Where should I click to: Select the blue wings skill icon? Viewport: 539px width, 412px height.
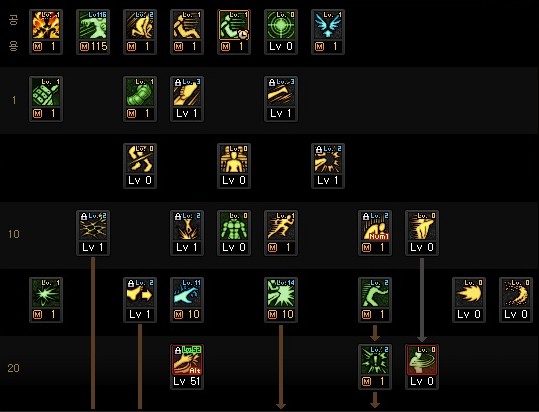click(x=328, y=25)
